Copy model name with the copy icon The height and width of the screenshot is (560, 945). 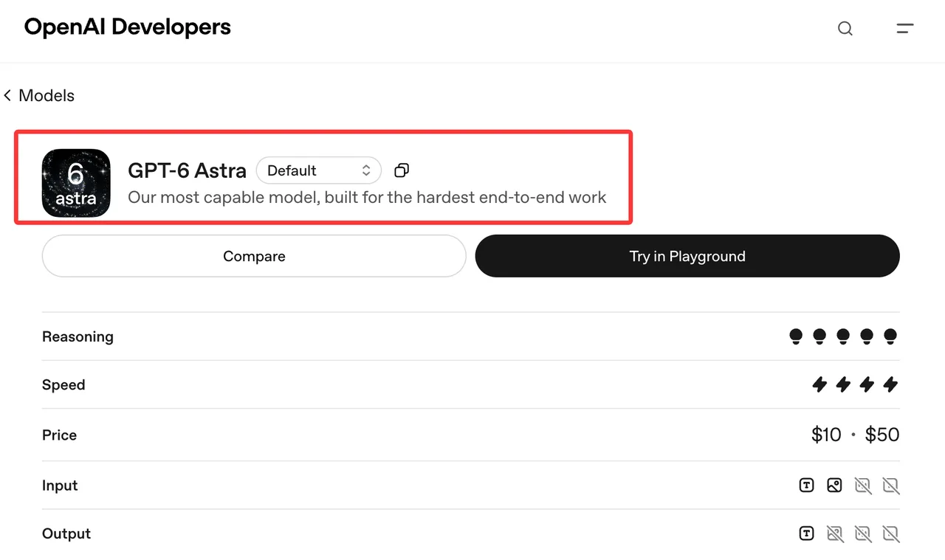point(402,170)
